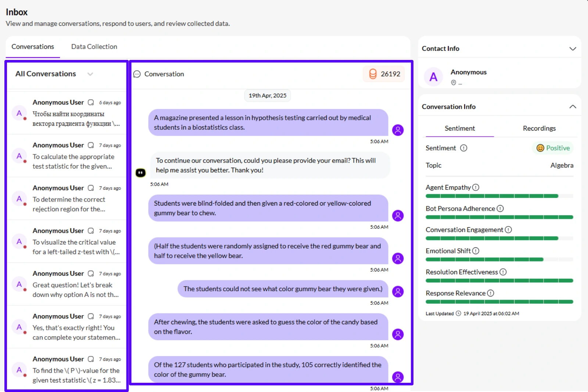
Task: Click the user avatar beside the '127 students' message
Action: [398, 377]
